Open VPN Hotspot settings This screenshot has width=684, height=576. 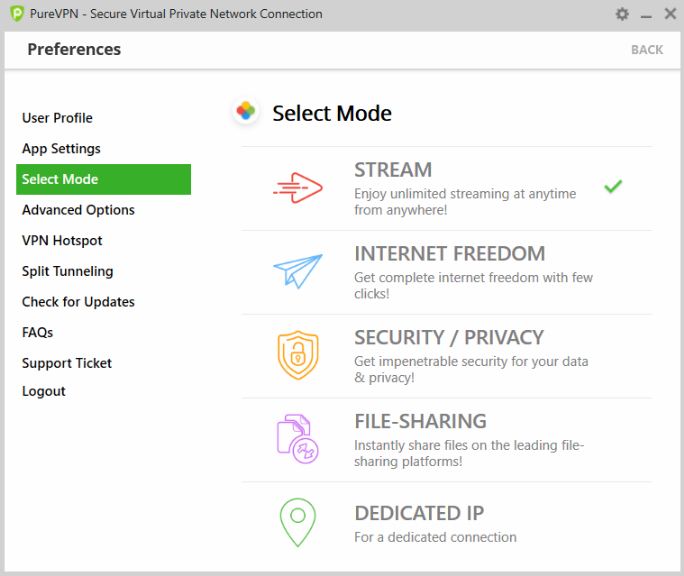coord(62,240)
